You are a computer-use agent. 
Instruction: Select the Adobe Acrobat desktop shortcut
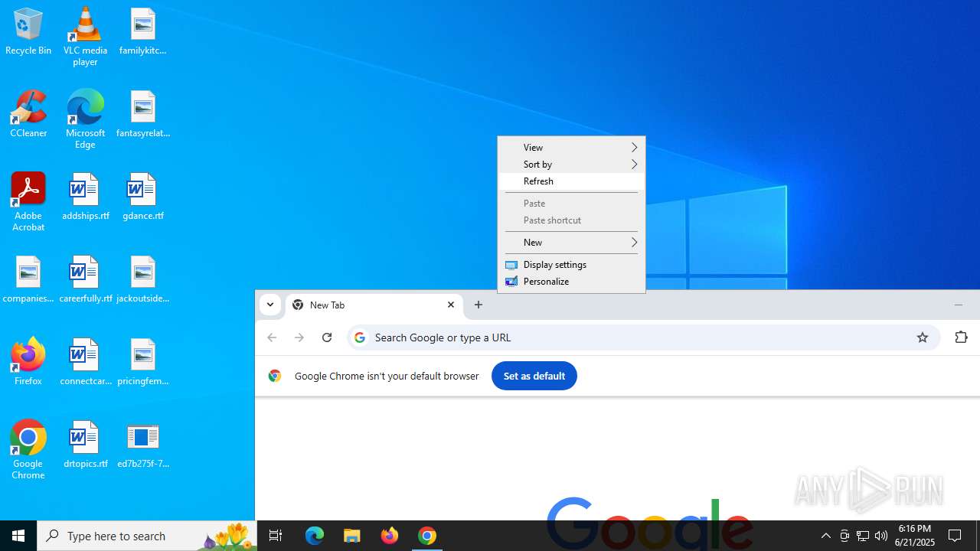tap(28, 202)
